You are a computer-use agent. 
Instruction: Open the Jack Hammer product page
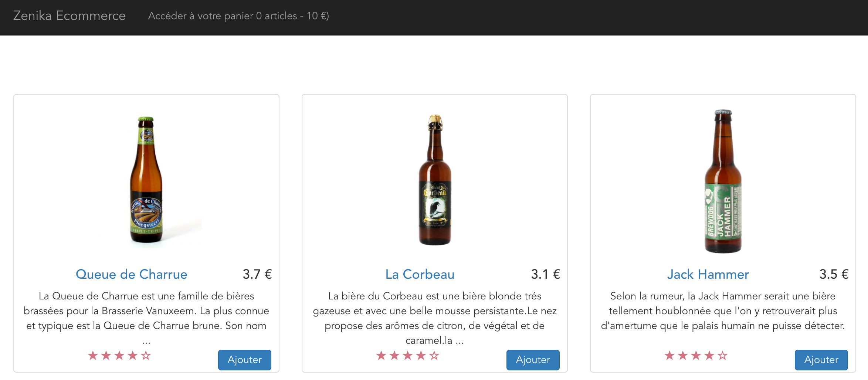pos(708,274)
